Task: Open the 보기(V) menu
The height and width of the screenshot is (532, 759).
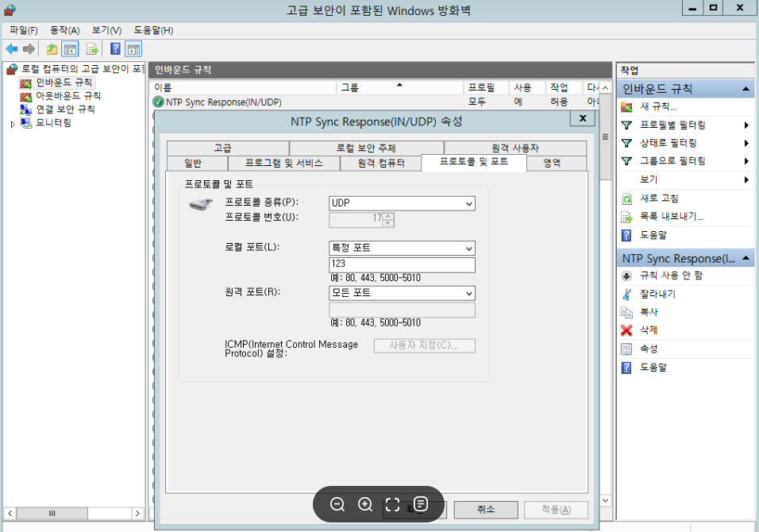Action: (x=106, y=30)
